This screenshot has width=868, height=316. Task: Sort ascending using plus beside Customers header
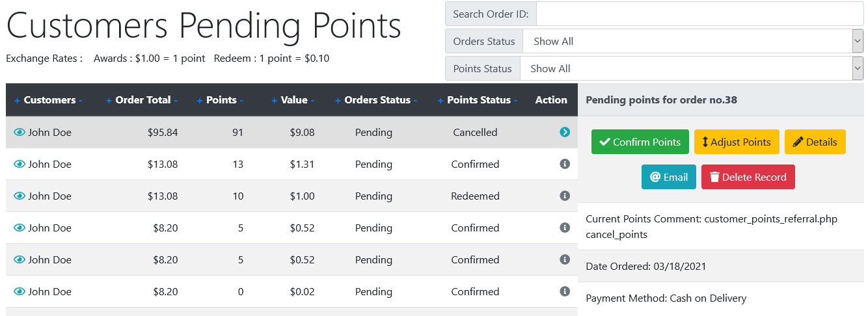[x=18, y=100]
